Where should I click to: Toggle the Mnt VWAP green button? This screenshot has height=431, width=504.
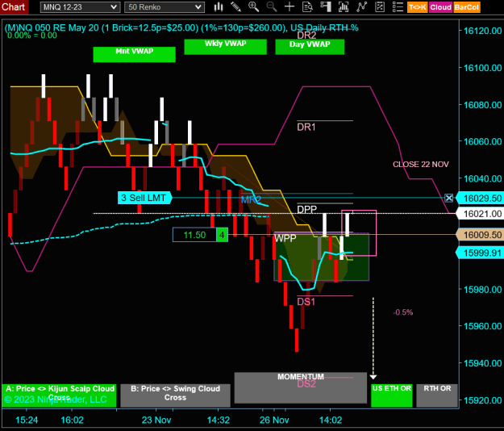point(135,54)
